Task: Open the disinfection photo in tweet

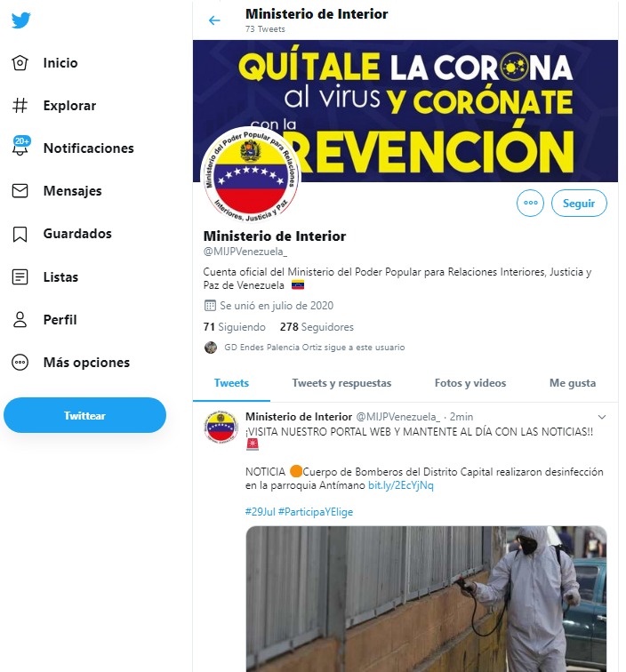Action: 426,599
